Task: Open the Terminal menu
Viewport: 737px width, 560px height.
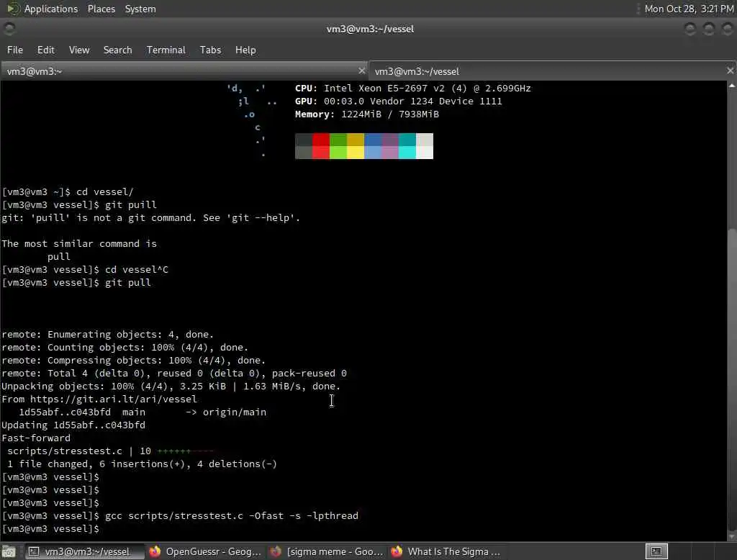Action: coord(166,50)
